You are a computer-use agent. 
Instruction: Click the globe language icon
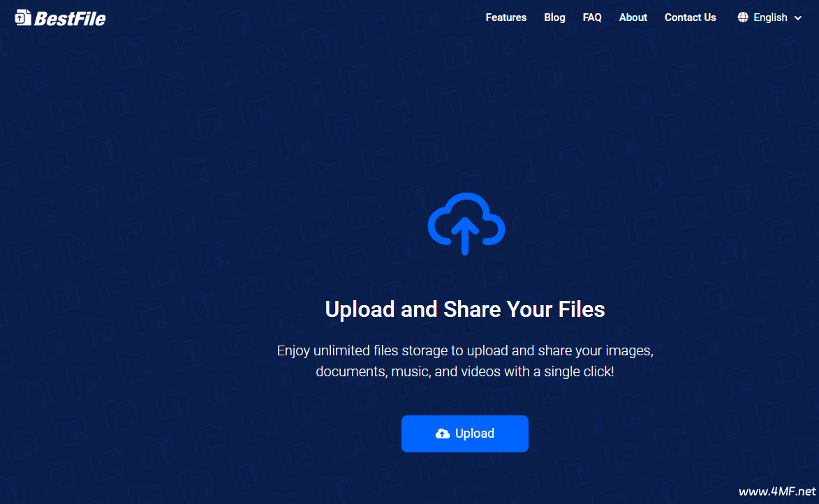pos(743,17)
